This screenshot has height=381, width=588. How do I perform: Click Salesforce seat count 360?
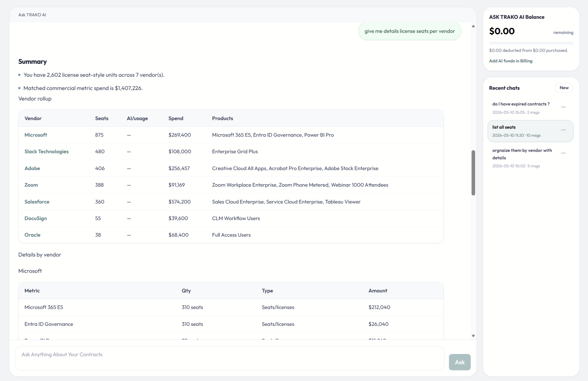[100, 202]
